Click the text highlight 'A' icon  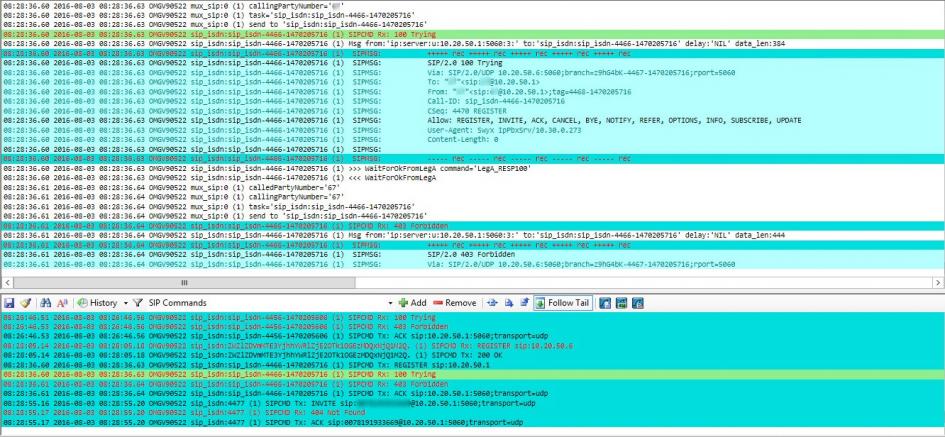click(61, 302)
